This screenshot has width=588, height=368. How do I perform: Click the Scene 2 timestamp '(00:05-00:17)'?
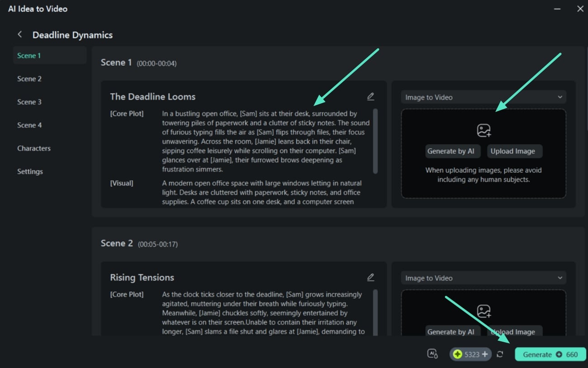tap(158, 244)
